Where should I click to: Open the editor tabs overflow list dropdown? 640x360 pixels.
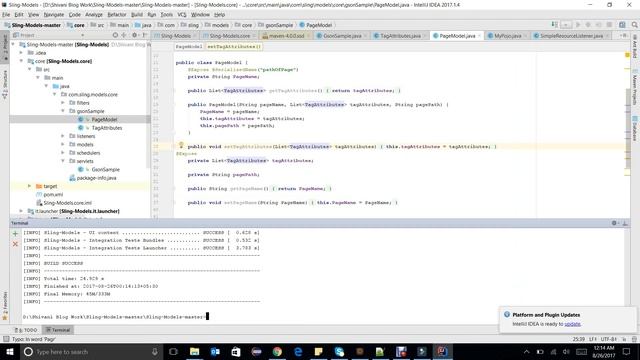point(624,36)
